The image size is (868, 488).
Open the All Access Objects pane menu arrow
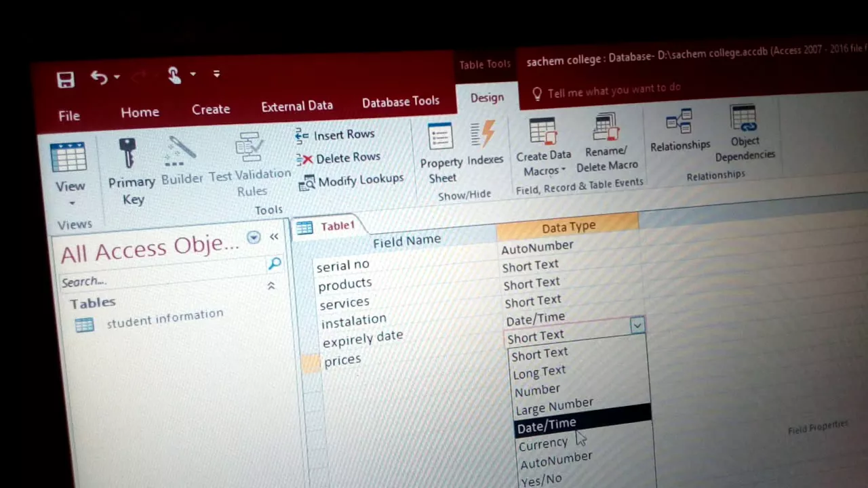coord(253,237)
